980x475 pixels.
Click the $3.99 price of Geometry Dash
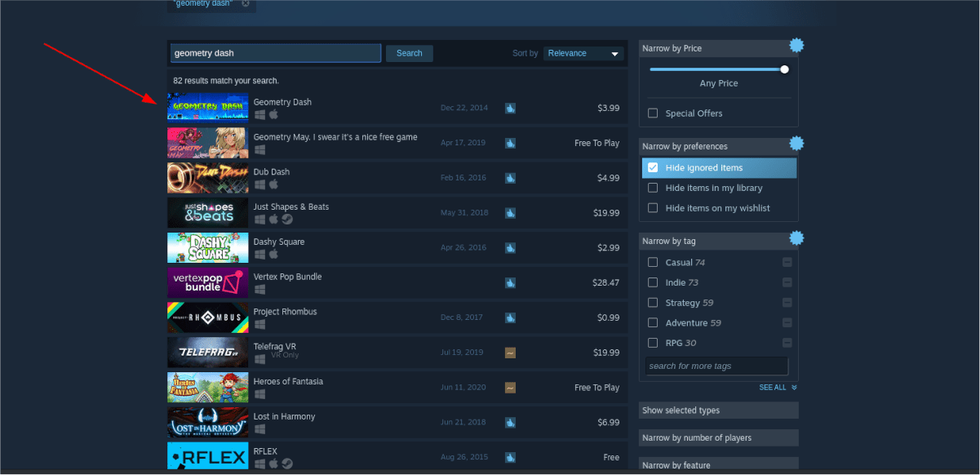(608, 108)
